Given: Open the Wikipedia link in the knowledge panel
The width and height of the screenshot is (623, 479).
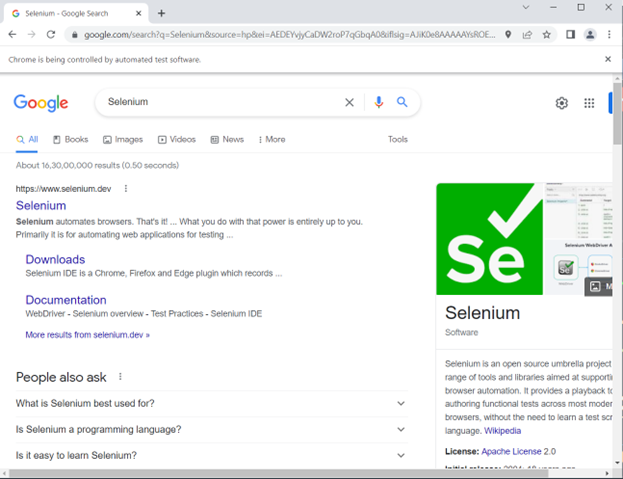Looking at the screenshot, I should (x=502, y=431).
